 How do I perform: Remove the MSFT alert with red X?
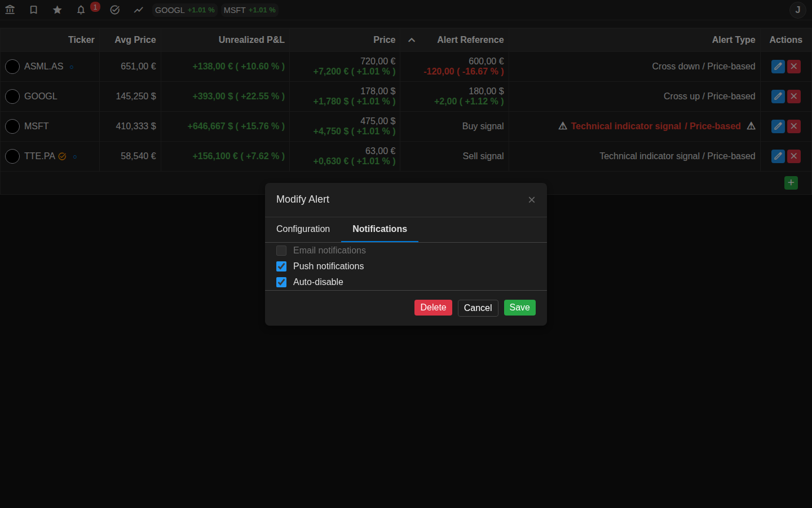(x=794, y=126)
